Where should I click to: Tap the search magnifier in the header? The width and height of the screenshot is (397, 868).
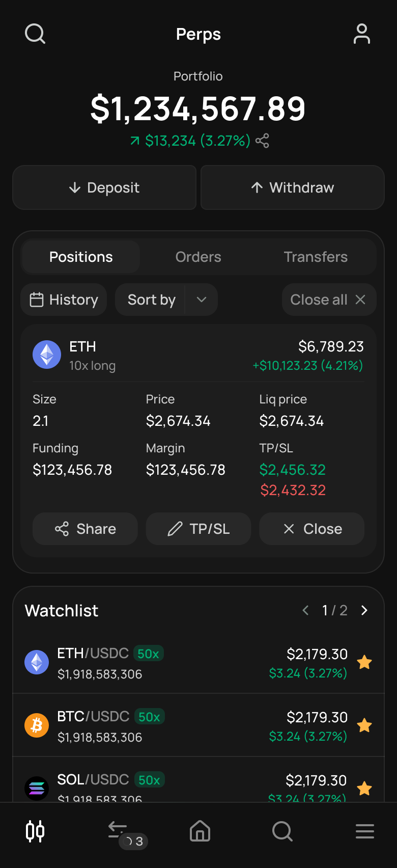pyautogui.click(x=35, y=34)
